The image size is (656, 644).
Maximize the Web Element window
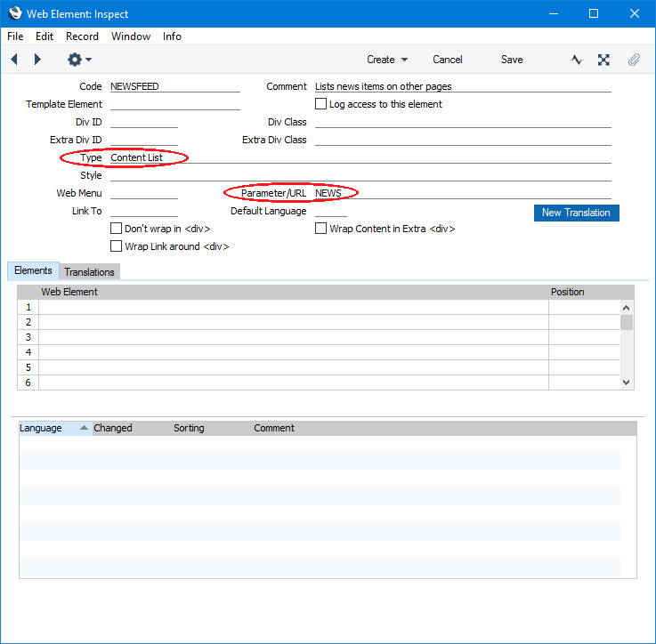pos(593,14)
